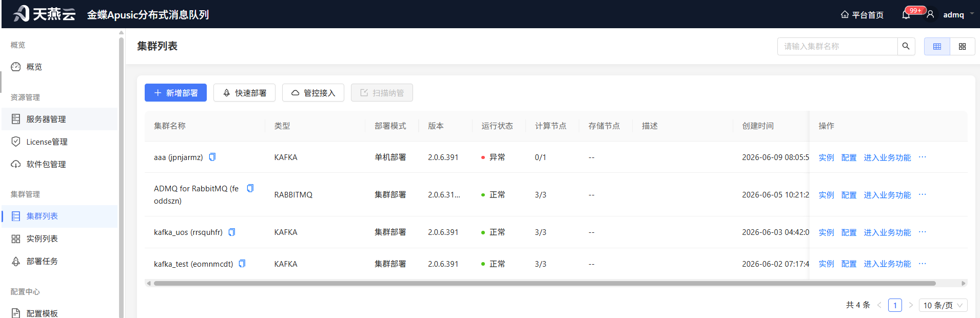Switch to the card grid view
This screenshot has height=318, width=980.
pyautogui.click(x=963, y=46)
